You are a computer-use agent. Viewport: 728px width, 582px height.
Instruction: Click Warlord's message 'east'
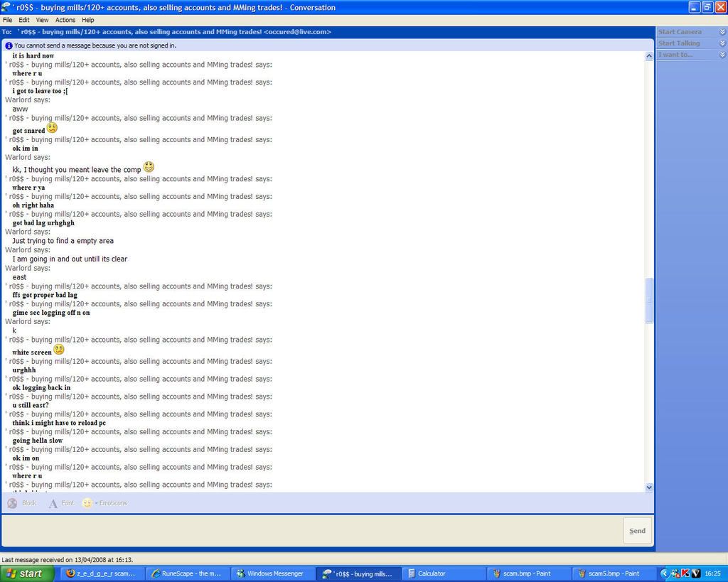19,277
